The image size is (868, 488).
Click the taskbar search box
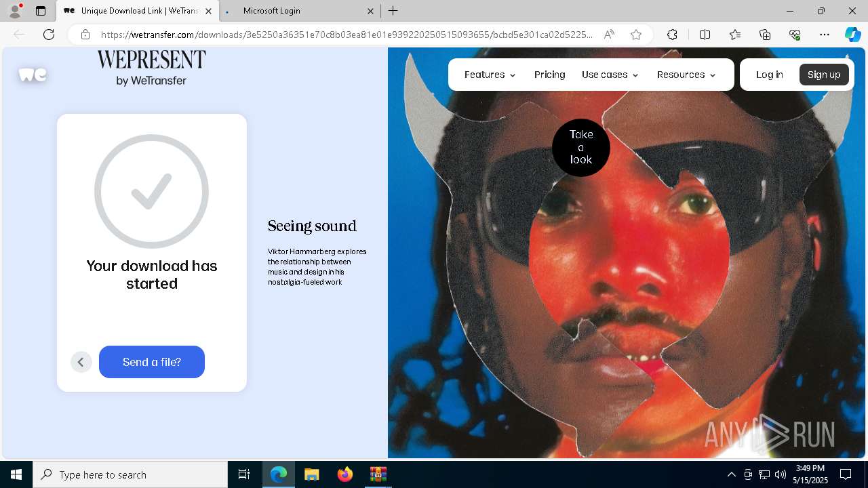tap(130, 474)
